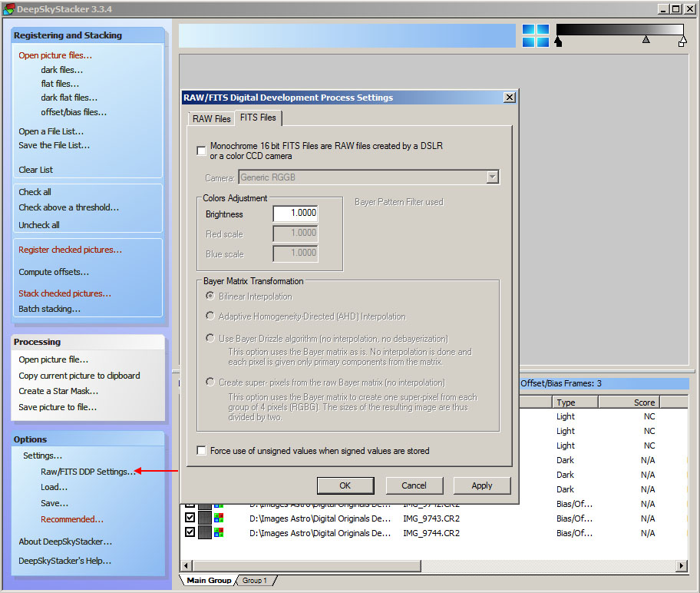Click RGB color icon on IMG_9744.CR2 row
The height and width of the screenshot is (593, 700).
(x=219, y=532)
